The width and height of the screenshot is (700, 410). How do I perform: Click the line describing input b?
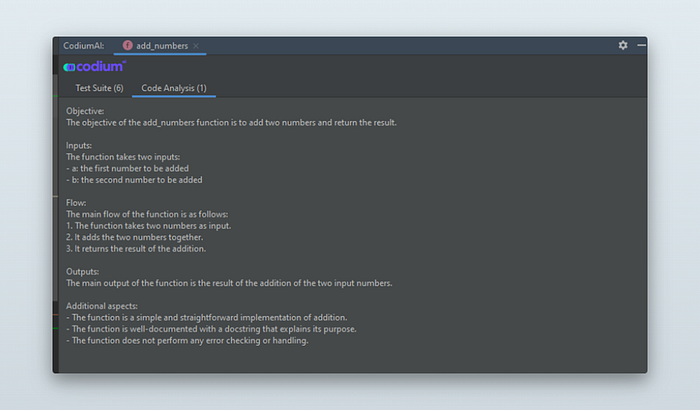134,180
